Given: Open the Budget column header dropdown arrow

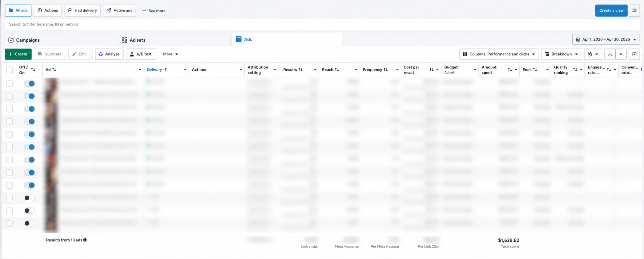Looking at the screenshot, I should tap(475, 70).
